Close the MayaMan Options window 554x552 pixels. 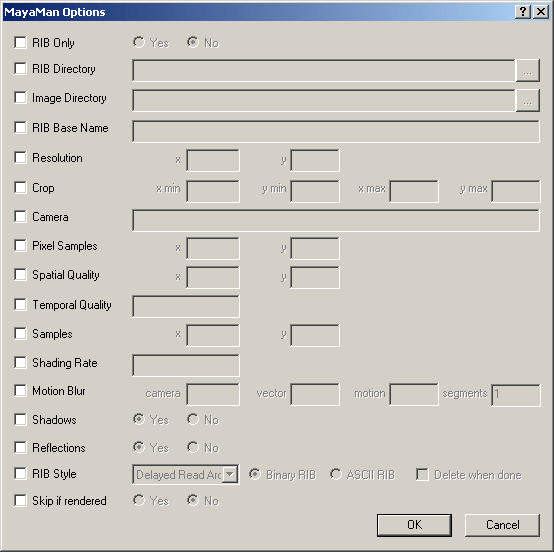tap(541, 12)
